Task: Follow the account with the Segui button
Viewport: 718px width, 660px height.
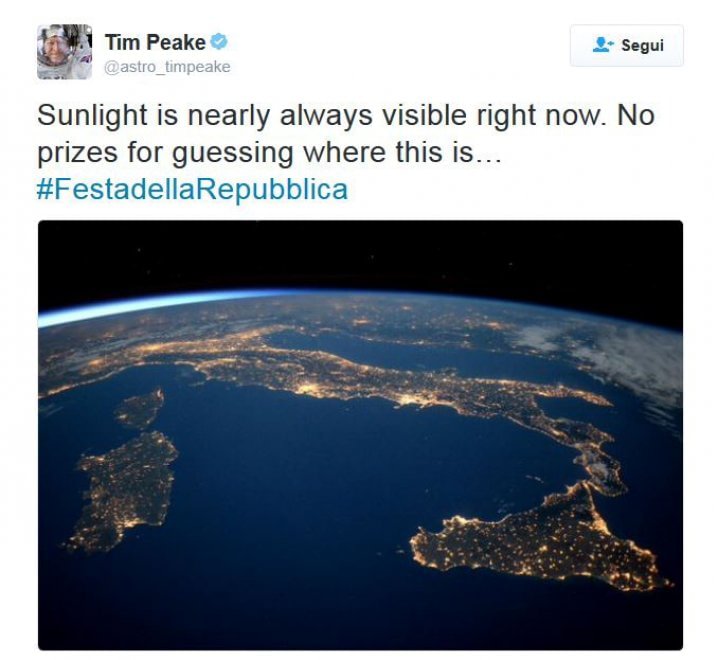Action: tap(626, 45)
